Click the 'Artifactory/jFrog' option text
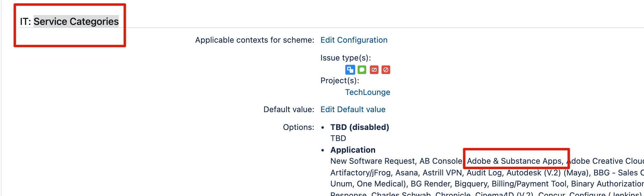644x196 pixels. 360,173
